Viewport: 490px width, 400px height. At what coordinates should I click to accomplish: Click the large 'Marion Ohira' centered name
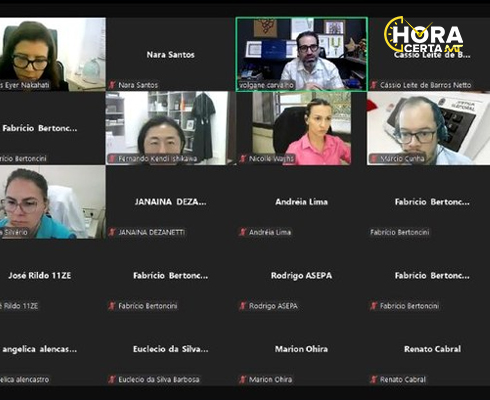pos(302,349)
